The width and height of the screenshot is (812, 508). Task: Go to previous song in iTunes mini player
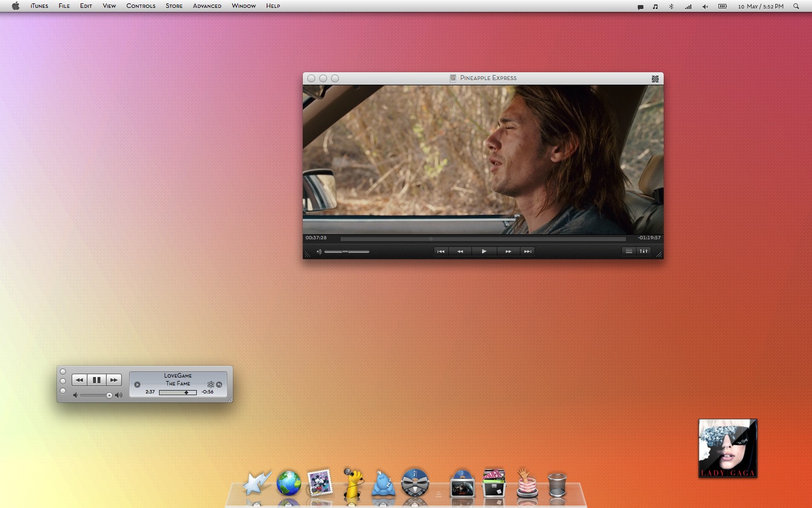pos(80,380)
